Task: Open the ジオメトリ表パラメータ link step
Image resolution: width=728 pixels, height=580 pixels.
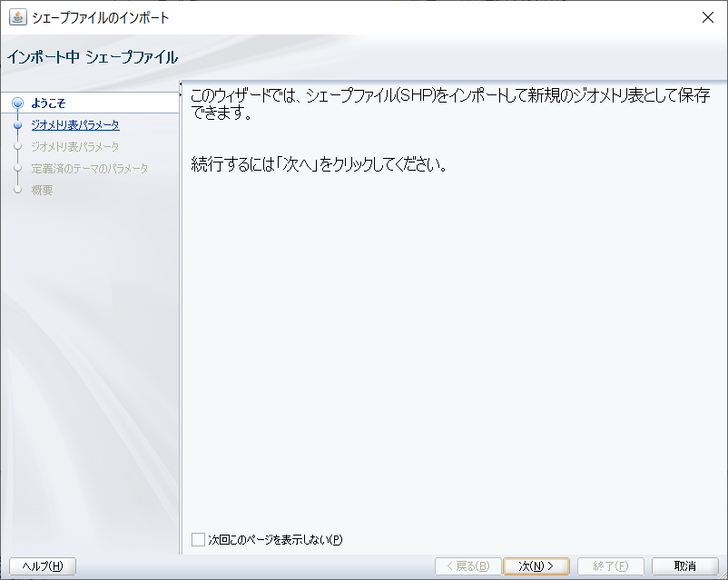Action: pos(75,125)
